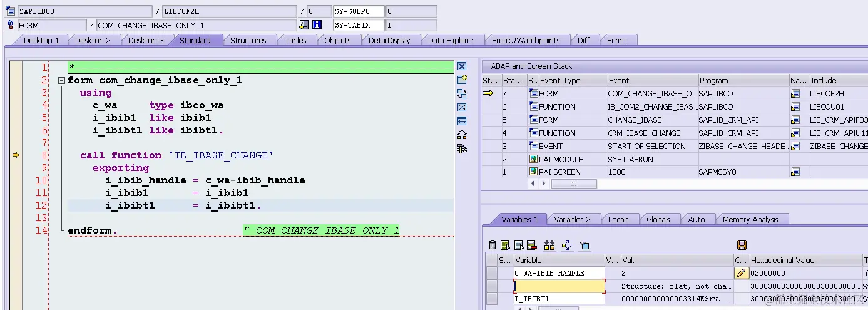
Task: Switch to the Auto variables tab
Action: [x=697, y=219]
